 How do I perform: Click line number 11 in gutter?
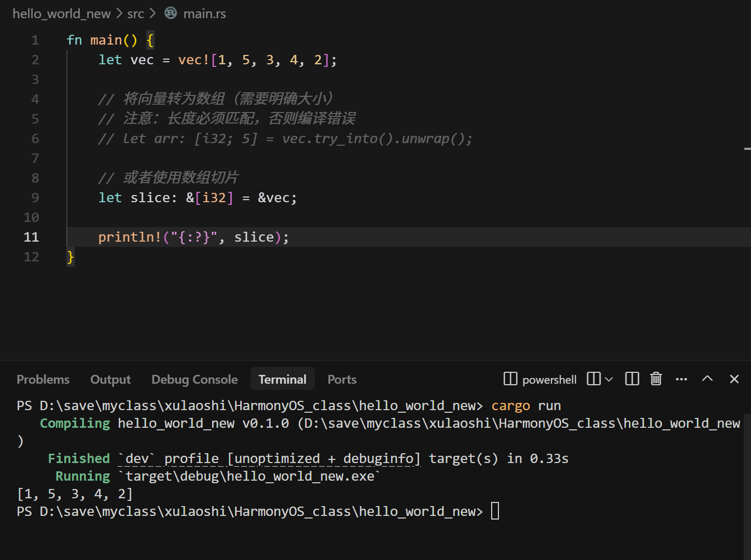31,237
